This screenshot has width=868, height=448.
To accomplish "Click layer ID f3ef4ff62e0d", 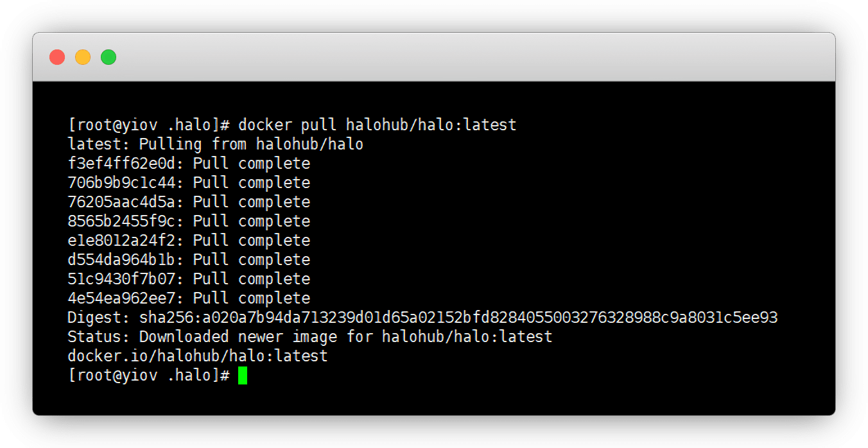I will [125, 163].
